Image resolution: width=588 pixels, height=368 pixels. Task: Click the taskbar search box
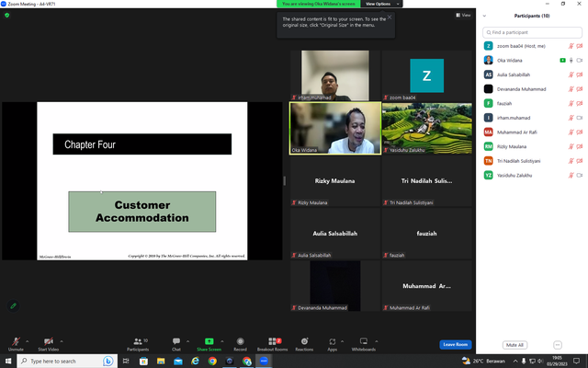(x=67, y=361)
